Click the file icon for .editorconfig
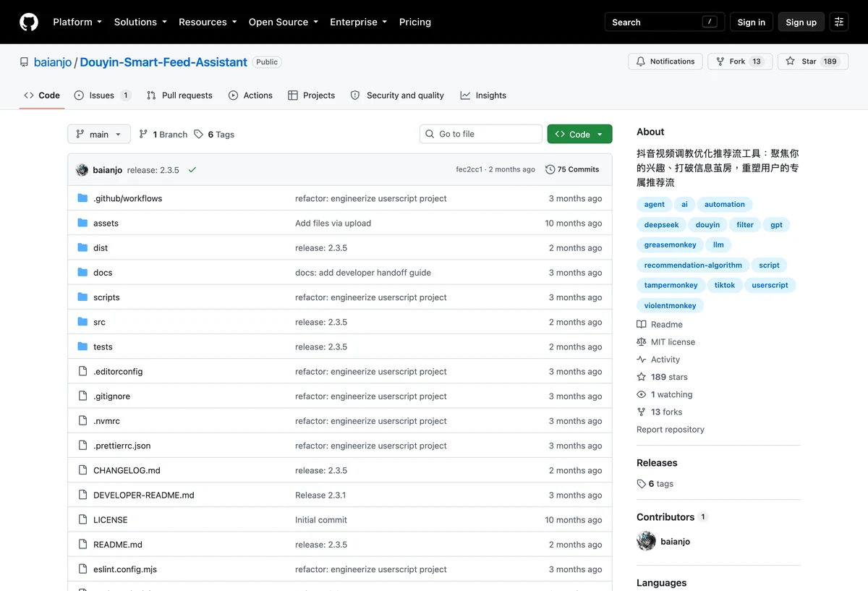The width and height of the screenshot is (868, 591). (82, 371)
